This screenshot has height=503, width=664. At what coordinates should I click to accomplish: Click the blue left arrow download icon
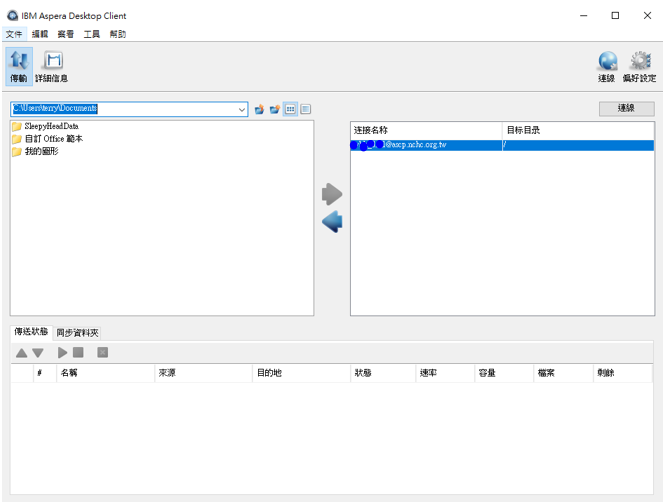(x=332, y=222)
